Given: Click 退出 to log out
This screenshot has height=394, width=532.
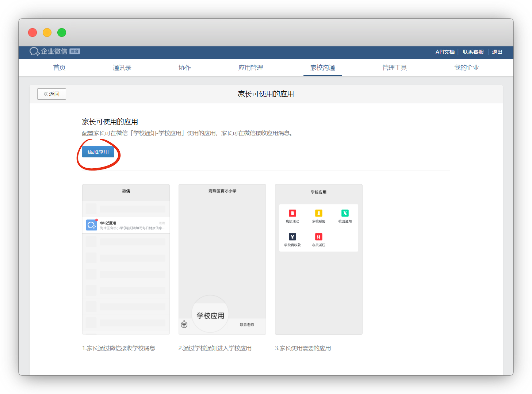Looking at the screenshot, I should click(497, 52).
